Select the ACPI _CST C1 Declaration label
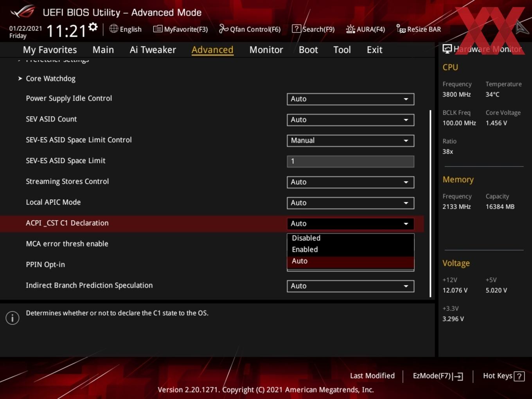This screenshot has width=532, height=399. pos(67,223)
